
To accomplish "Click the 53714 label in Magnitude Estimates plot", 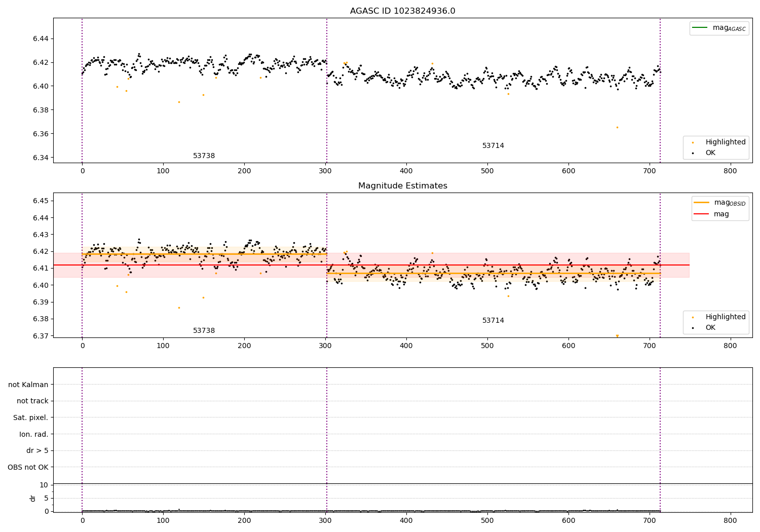I will coord(493,320).
